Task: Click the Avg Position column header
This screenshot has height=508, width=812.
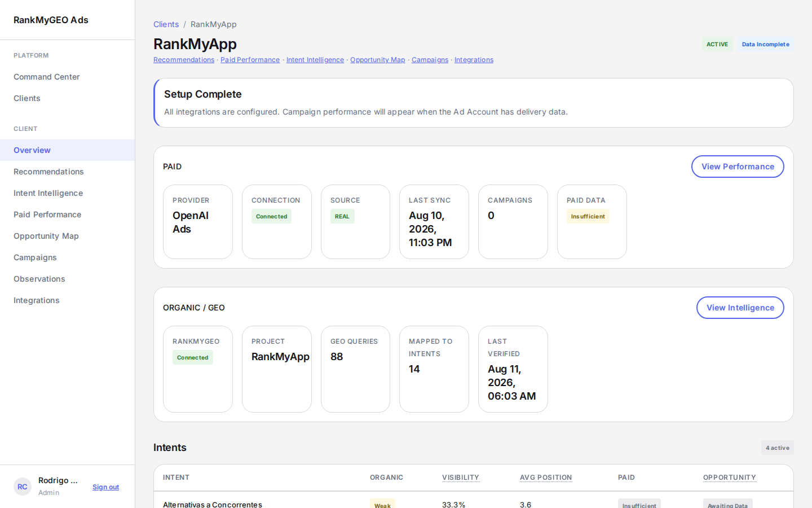Action: click(546, 478)
